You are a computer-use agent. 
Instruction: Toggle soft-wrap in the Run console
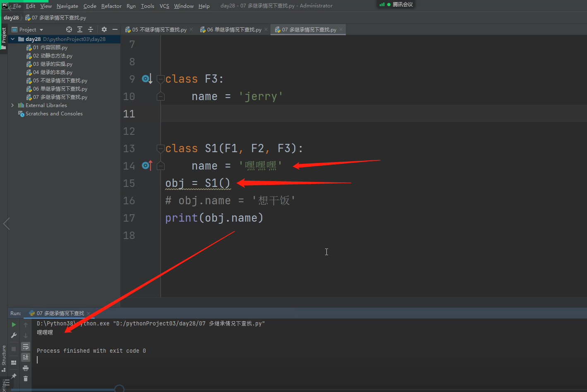click(26, 347)
